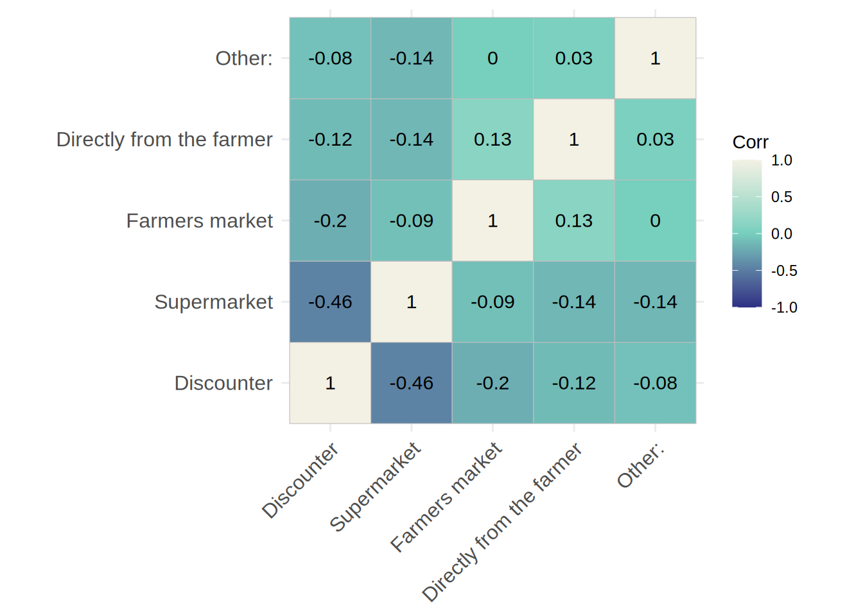The width and height of the screenshot is (863, 616).
Task: Select the -0.08 cell in the Other: row
Action: (330, 58)
